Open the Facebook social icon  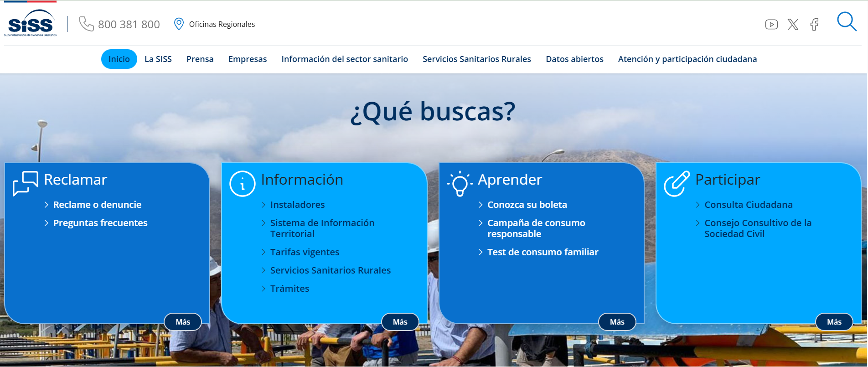814,24
